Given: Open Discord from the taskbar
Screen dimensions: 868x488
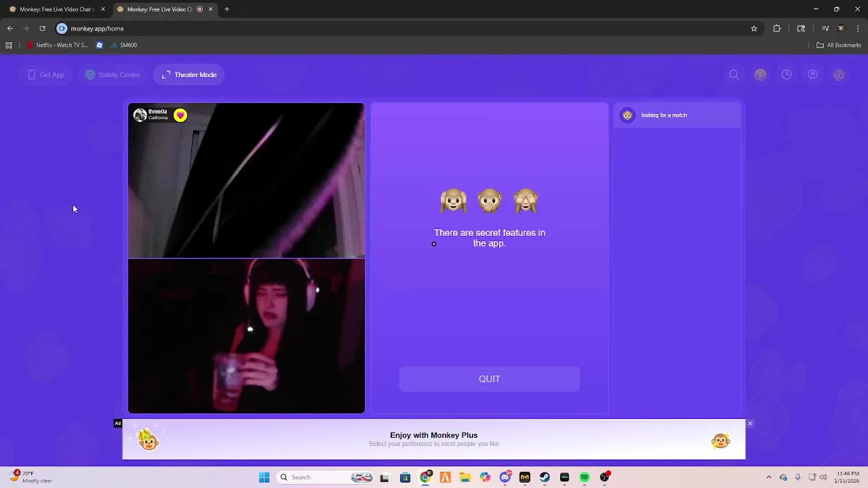Looking at the screenshot, I should 505,477.
